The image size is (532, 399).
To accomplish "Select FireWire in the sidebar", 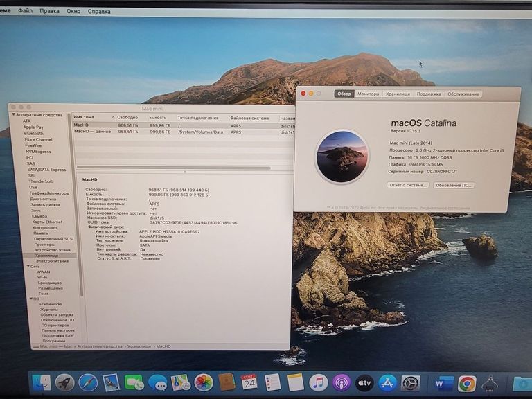I will 33,145.
